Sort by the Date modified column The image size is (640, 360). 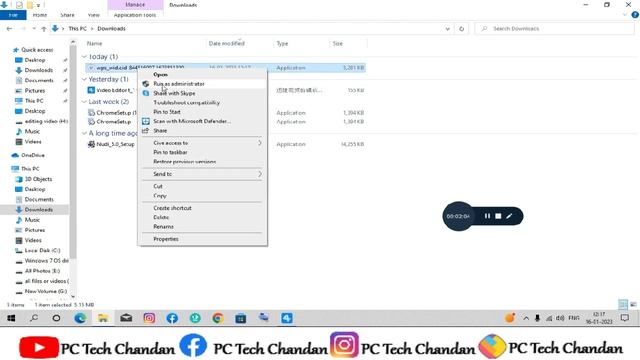(227, 43)
